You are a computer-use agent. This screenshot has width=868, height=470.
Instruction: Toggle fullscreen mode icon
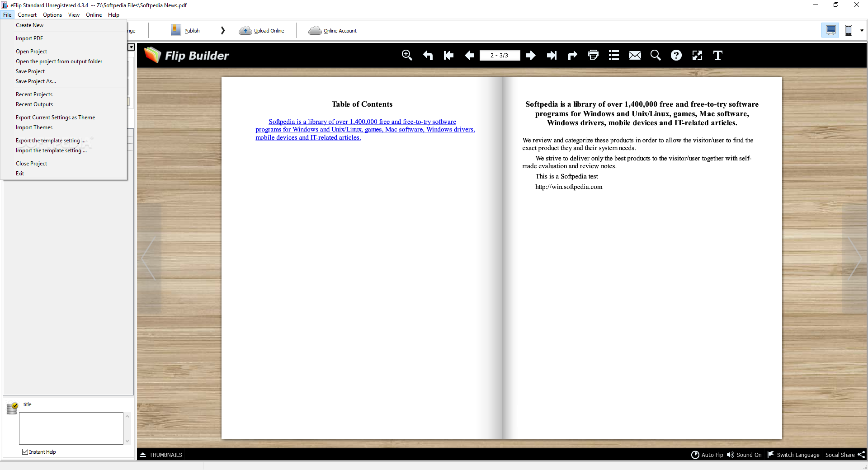coord(697,55)
